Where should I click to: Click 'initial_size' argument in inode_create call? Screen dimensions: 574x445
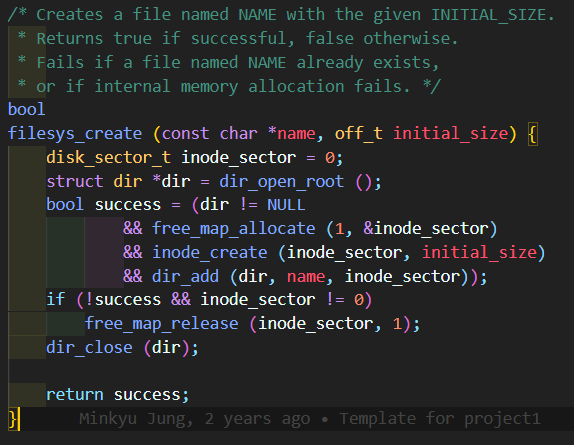(x=480, y=253)
